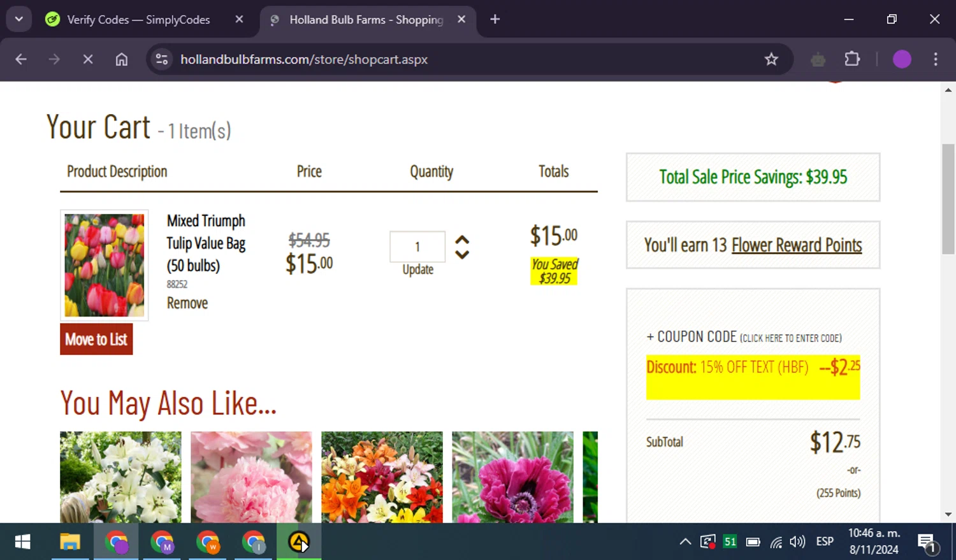Open the mixed orange lilies recommended product
The width and height of the screenshot is (956, 560).
pos(382,477)
